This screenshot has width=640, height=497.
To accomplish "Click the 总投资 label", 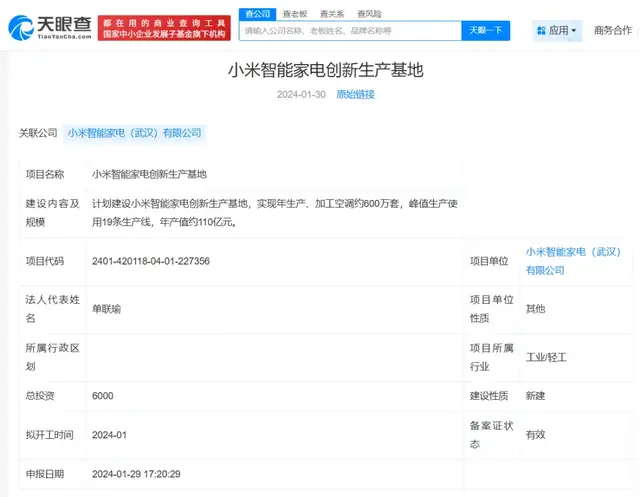I will pos(40,396).
